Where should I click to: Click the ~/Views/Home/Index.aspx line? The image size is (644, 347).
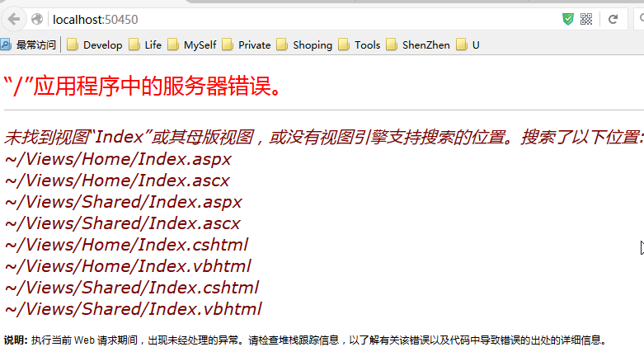click(x=118, y=159)
